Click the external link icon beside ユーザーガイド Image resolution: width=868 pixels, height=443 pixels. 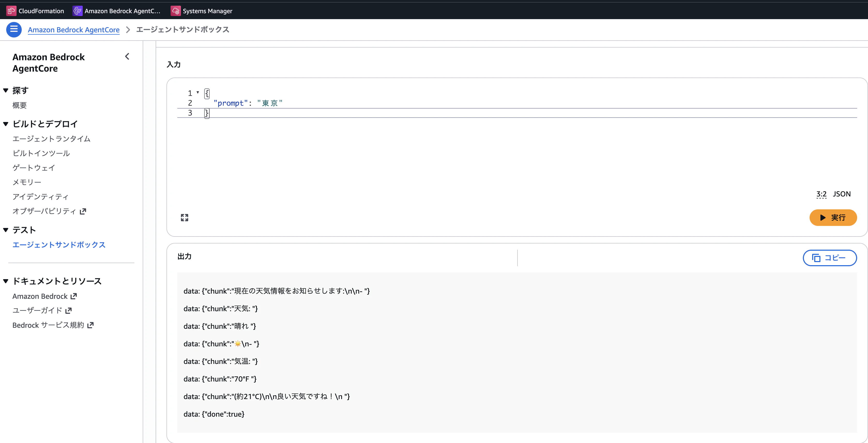pos(68,311)
